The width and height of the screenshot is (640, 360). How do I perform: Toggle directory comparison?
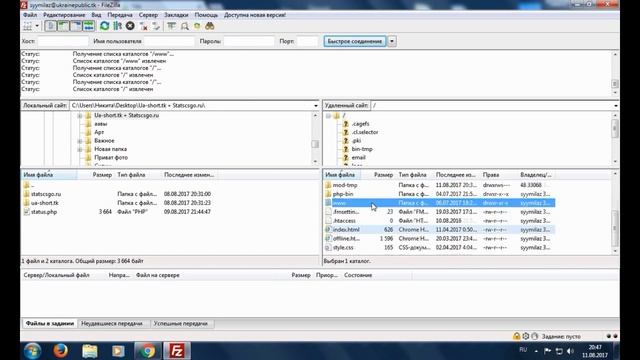point(184,26)
